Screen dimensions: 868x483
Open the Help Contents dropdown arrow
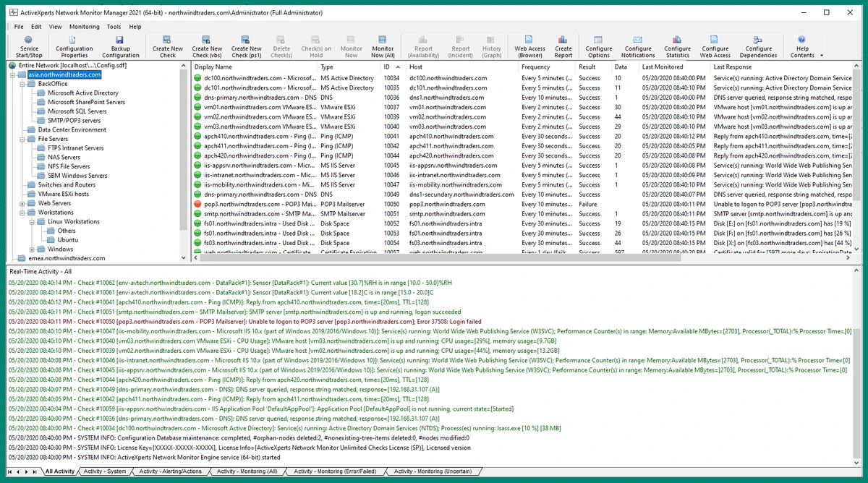pos(821,56)
